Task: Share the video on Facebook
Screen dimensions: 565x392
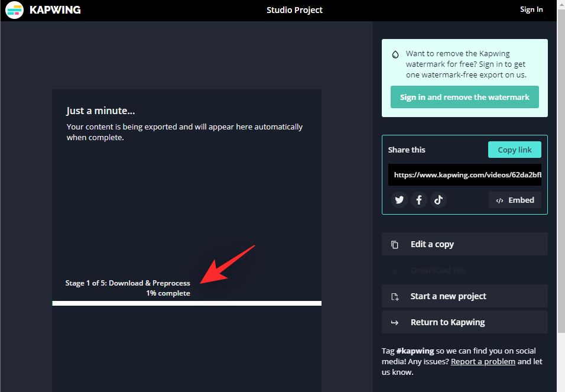Action: pyautogui.click(x=418, y=200)
